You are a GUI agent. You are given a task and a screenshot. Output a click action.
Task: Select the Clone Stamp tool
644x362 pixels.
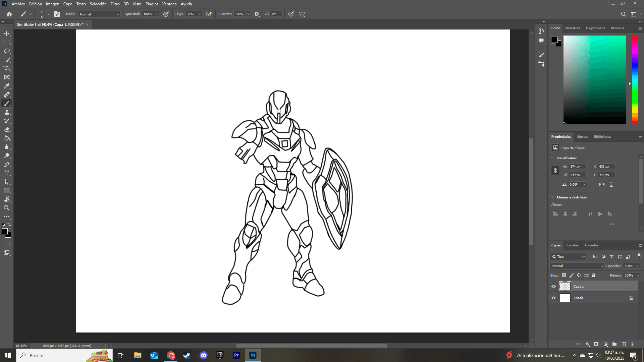7,112
